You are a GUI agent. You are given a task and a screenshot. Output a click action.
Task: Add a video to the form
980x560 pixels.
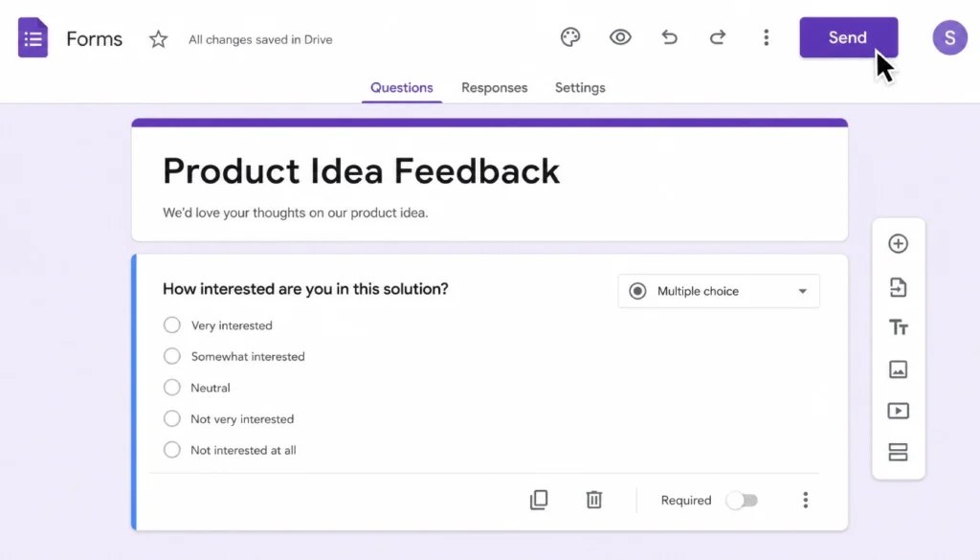click(x=898, y=411)
